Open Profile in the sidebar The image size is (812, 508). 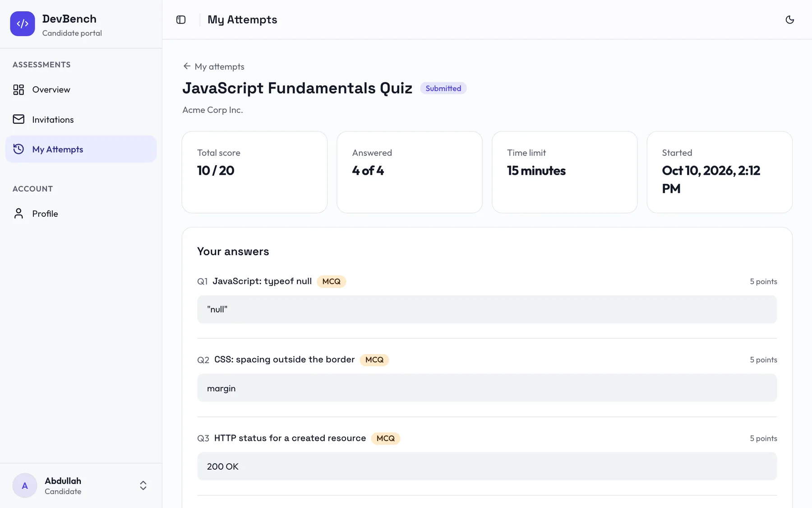[81, 213]
